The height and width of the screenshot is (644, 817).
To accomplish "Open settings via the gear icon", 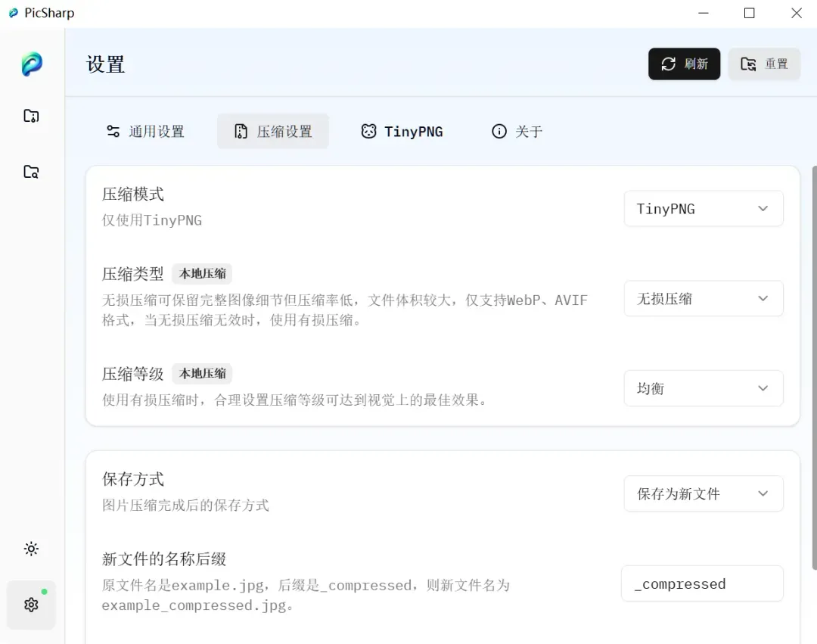I will coord(31,605).
